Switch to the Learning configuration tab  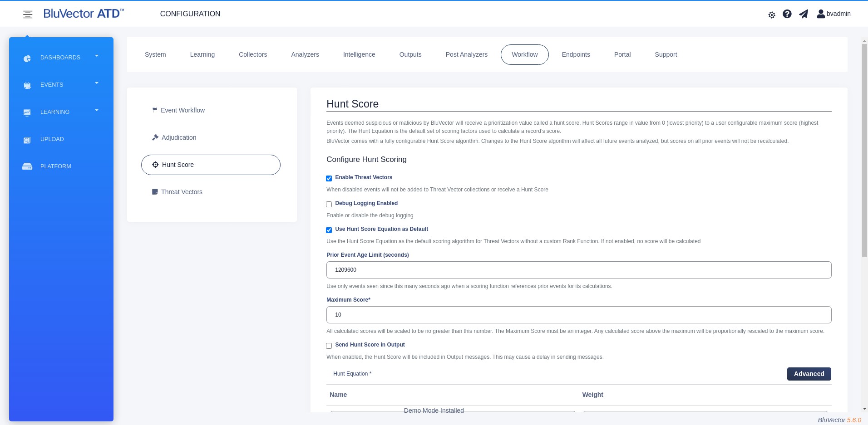pos(202,54)
